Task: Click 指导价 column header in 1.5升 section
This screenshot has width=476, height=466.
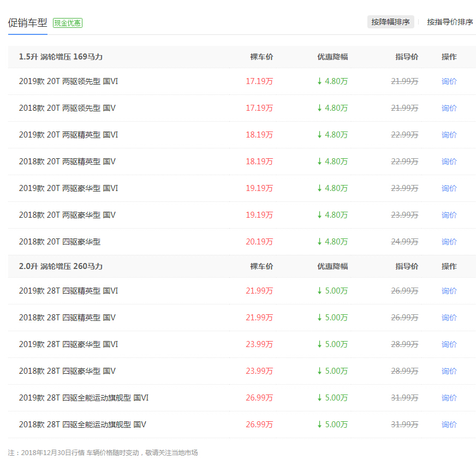Action: [x=407, y=57]
